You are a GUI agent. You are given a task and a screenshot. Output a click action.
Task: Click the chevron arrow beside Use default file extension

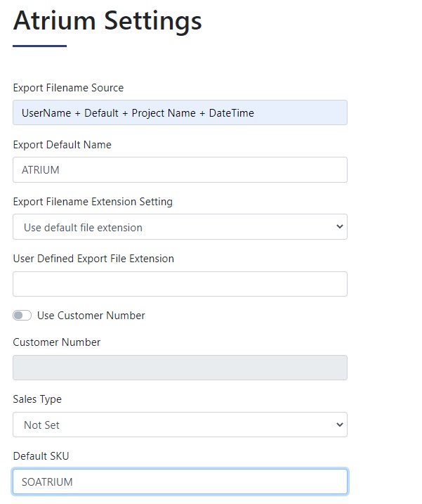[339, 226]
